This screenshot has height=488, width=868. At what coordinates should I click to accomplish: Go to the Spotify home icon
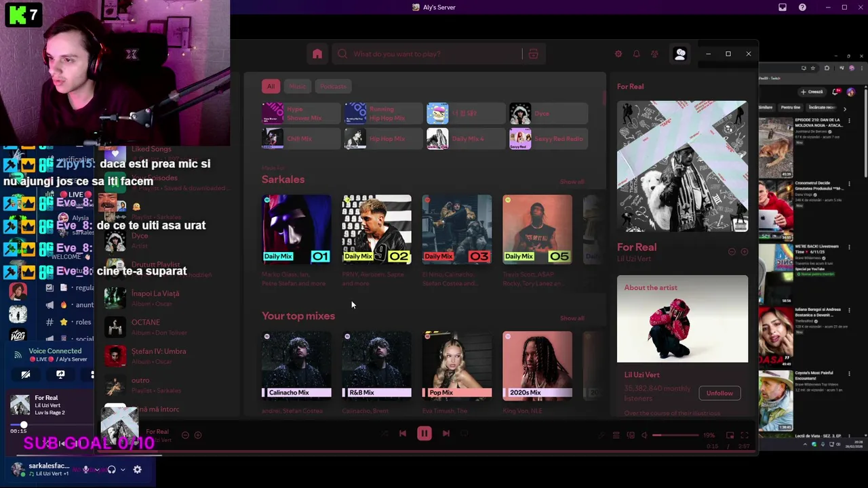coord(317,54)
